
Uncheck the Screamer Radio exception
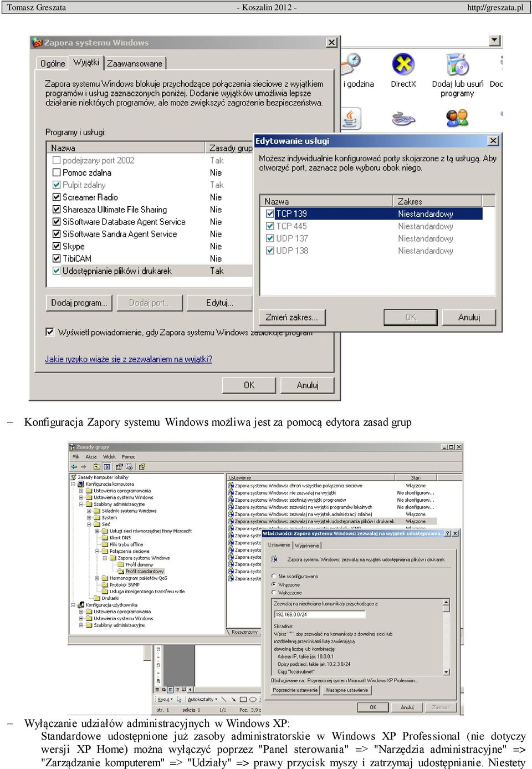[x=57, y=197]
